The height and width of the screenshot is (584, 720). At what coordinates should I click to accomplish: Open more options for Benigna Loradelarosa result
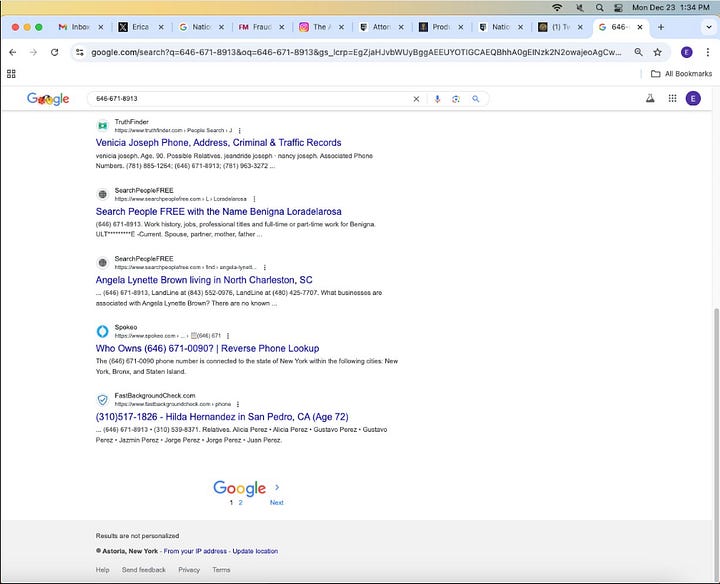(254, 199)
